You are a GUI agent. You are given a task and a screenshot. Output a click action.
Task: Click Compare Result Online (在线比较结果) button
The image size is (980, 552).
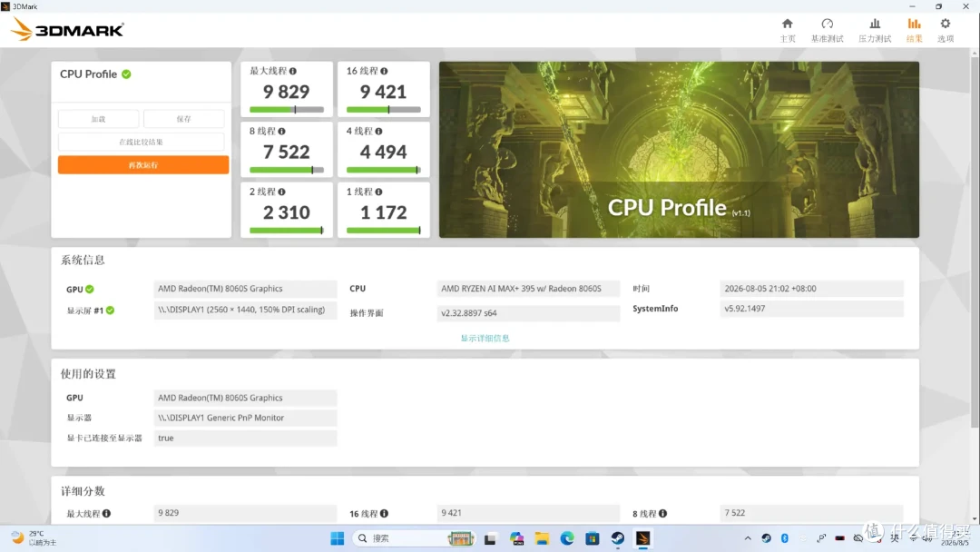coord(142,142)
